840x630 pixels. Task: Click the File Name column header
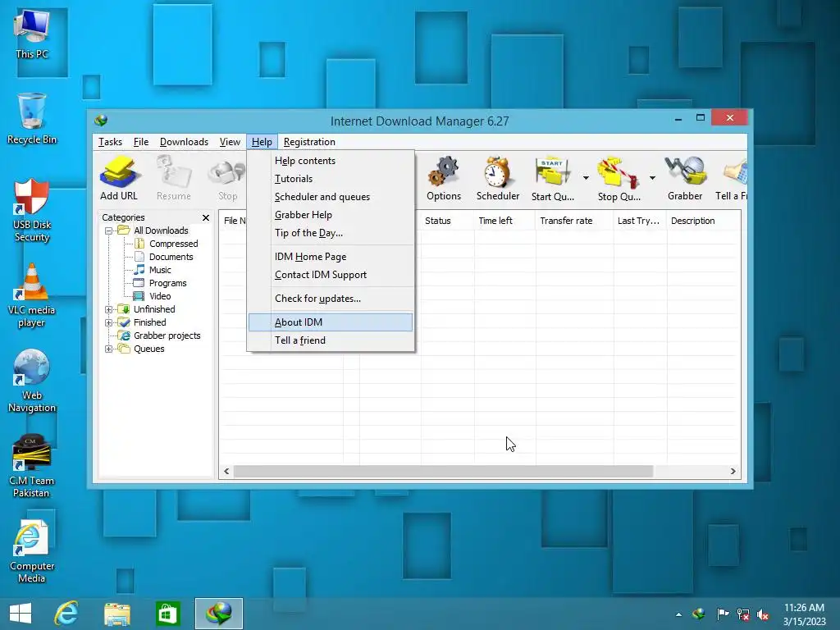[234, 221]
